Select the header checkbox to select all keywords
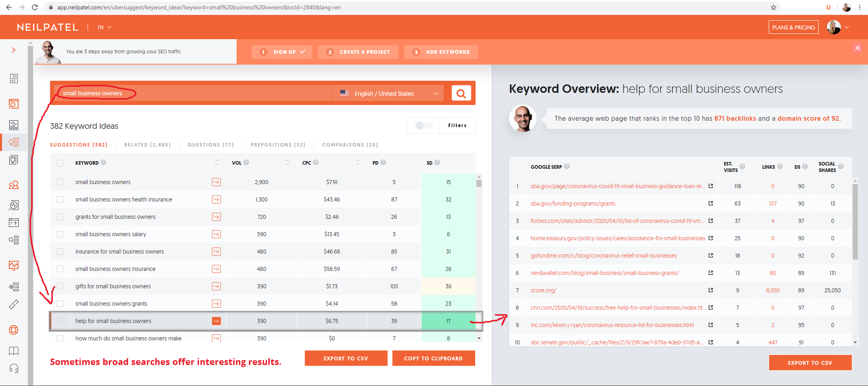868x386 pixels. tap(60, 163)
